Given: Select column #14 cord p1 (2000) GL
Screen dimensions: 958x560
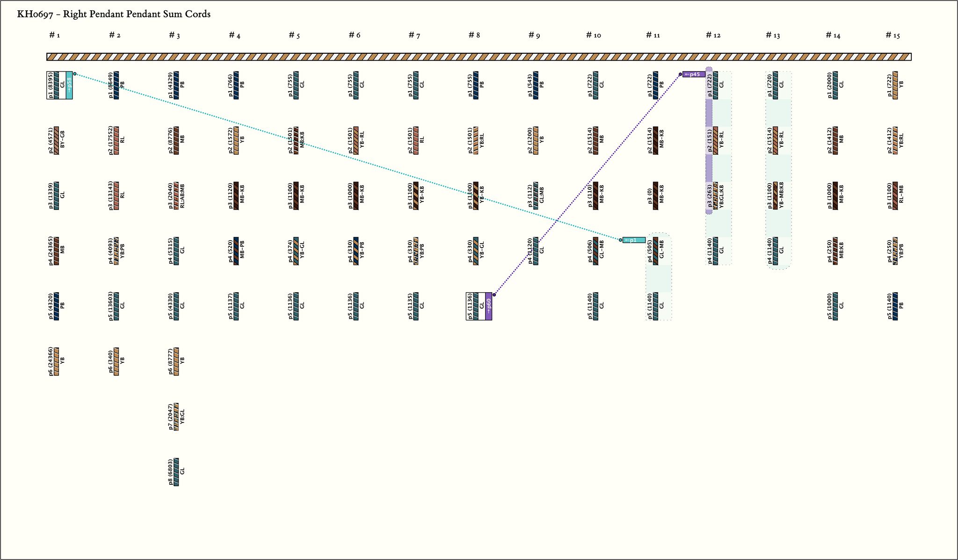Looking at the screenshot, I should click(835, 85).
